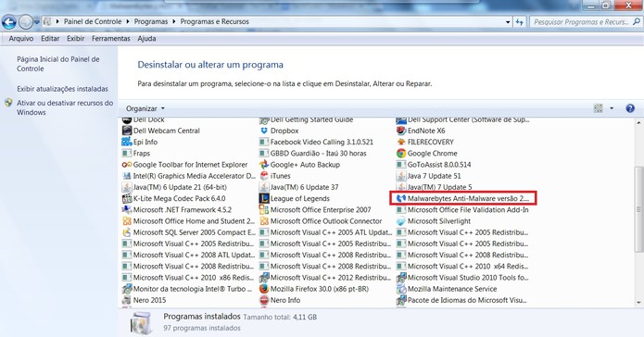Select Pacote de Idiomas do Microsoft Visu entry

coord(461,300)
